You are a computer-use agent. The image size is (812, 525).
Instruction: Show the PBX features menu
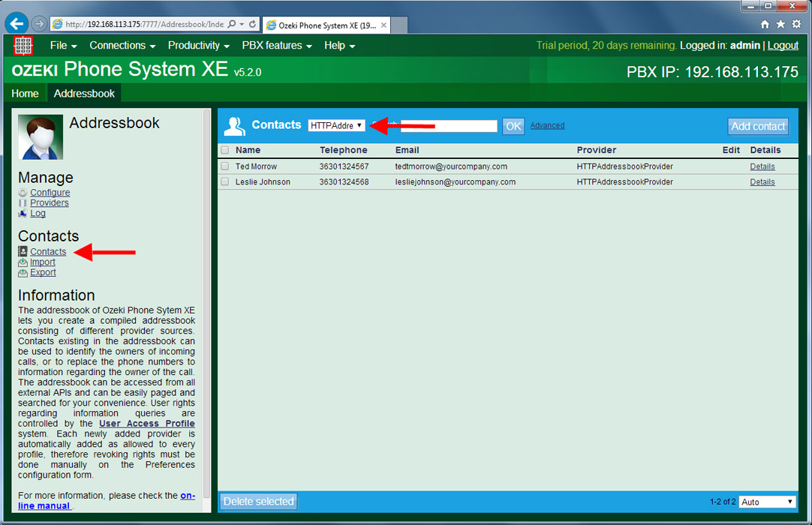point(277,46)
